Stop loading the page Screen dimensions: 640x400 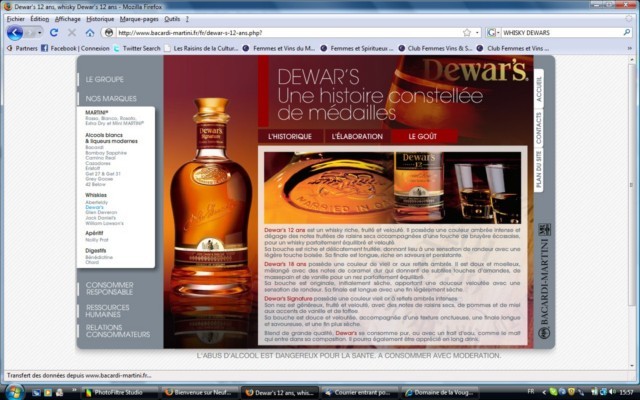tap(72, 32)
